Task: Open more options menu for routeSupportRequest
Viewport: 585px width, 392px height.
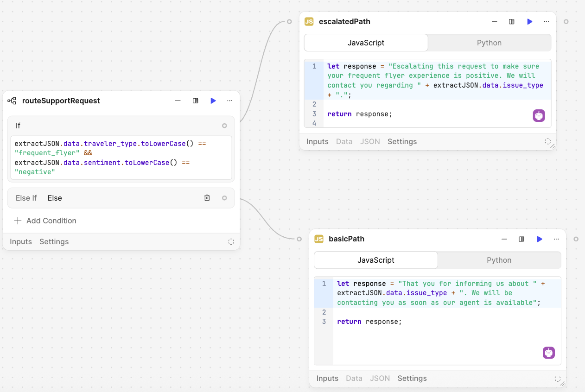Action: click(x=230, y=101)
